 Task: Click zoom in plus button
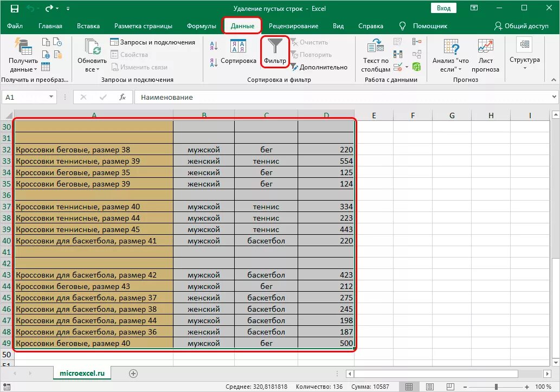[x=527, y=387]
